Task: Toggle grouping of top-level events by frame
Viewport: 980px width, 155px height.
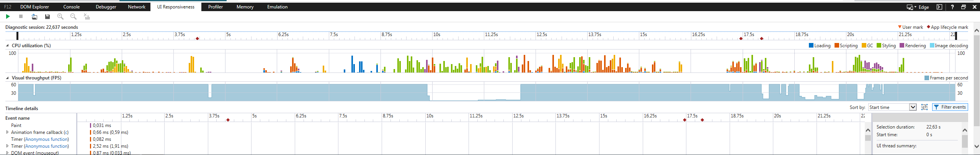Action: 924,107
